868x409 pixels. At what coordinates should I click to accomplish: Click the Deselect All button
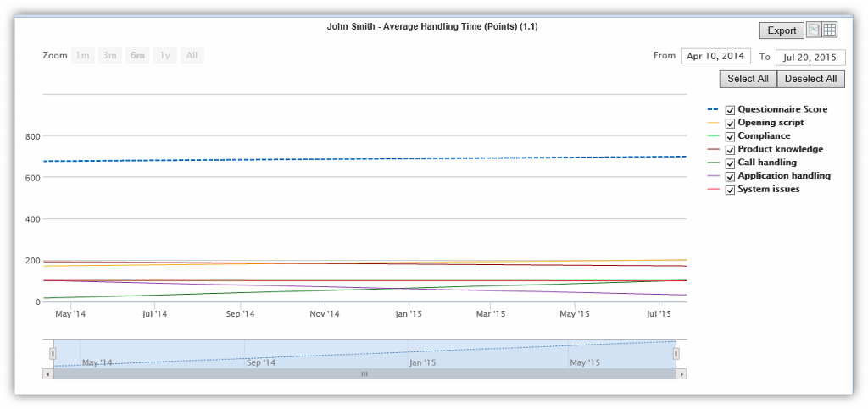(x=810, y=79)
